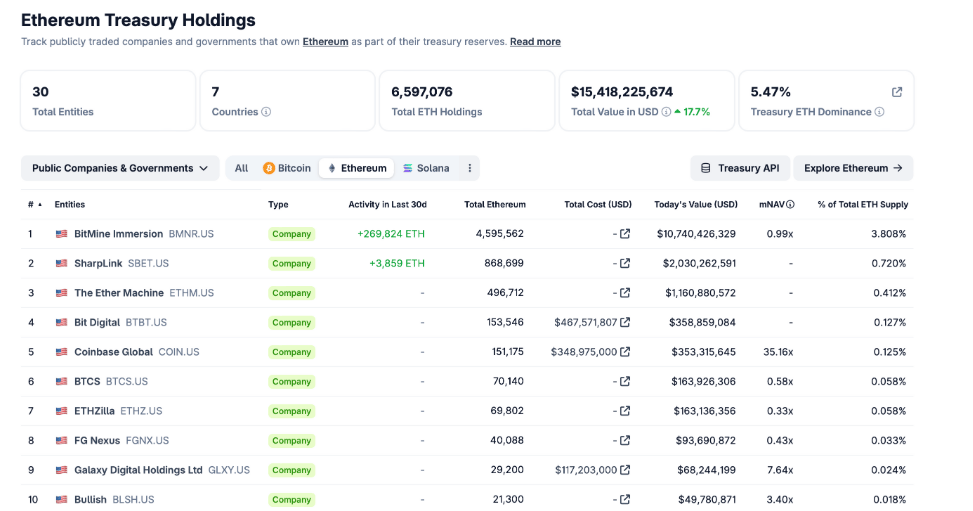
Task: Click info icon next to mNAV header
Action: click(790, 204)
